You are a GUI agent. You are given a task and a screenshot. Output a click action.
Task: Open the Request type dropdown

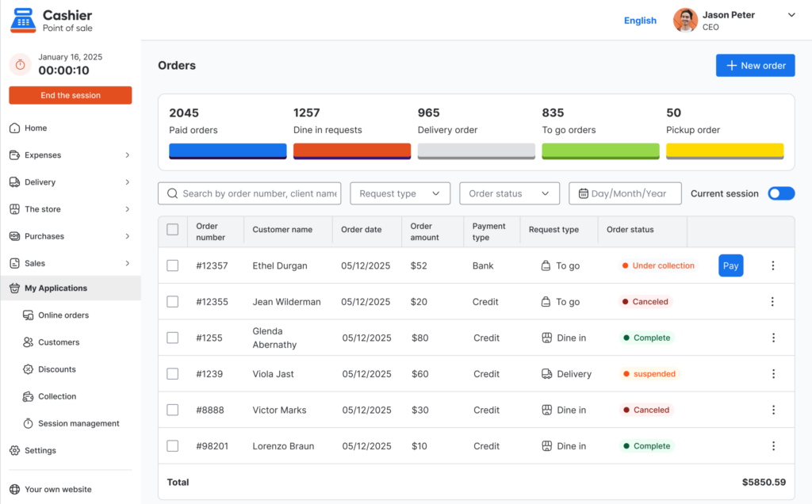[400, 193]
